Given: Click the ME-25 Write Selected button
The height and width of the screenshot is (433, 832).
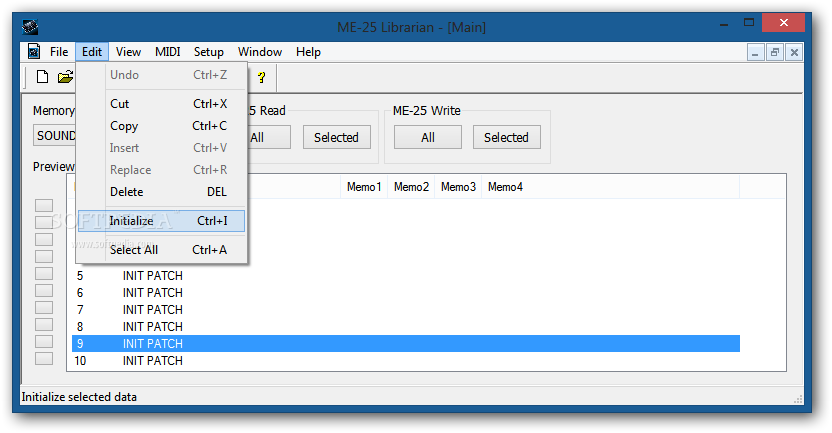Looking at the screenshot, I should tap(506, 137).
